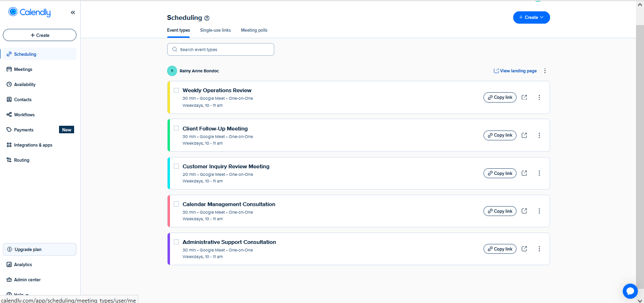Open more options for Administrative Support Consultation
This screenshot has height=303, width=644.
tap(539, 249)
